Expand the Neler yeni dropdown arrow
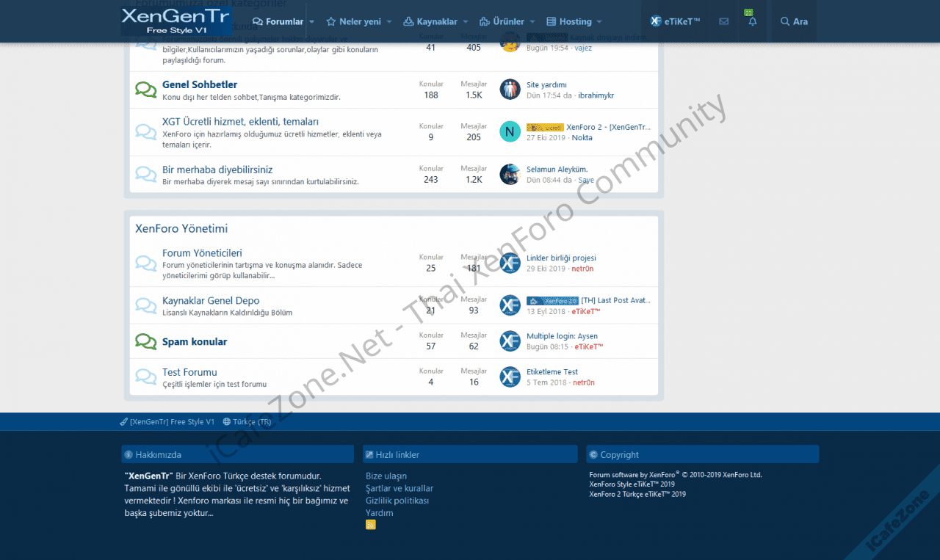Viewport: 940px width, 560px height. pos(389,22)
